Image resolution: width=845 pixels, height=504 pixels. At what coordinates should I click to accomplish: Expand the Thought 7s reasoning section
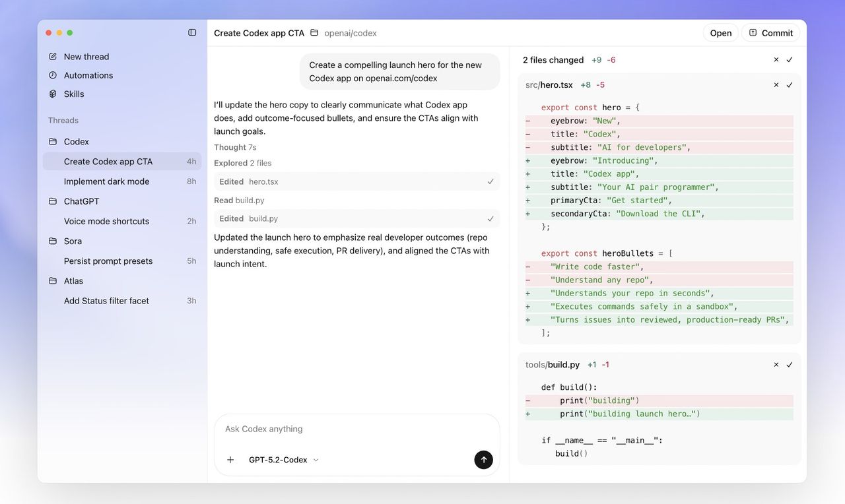point(235,146)
